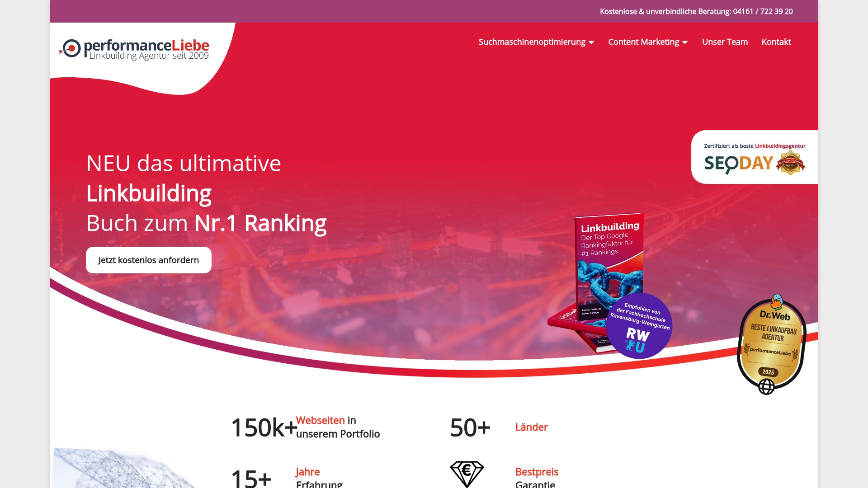Expand the Suchmaschinenoptimierung dropdown arrow

591,42
